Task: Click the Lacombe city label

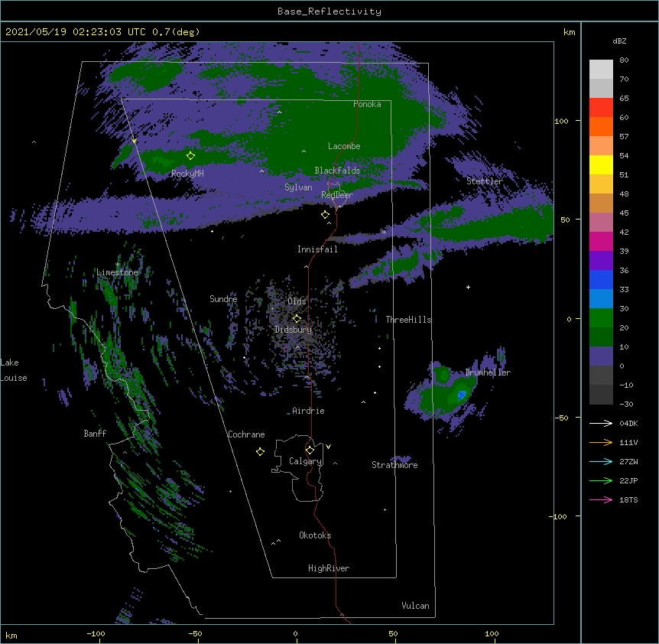Action: pyautogui.click(x=344, y=146)
